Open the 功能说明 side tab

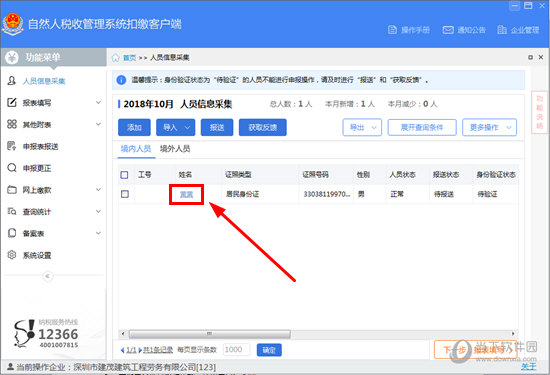539,112
